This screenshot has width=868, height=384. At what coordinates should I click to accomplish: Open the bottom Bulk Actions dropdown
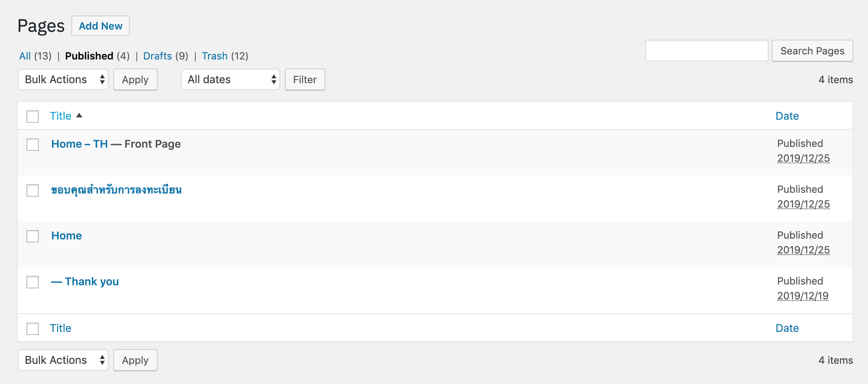click(x=63, y=360)
